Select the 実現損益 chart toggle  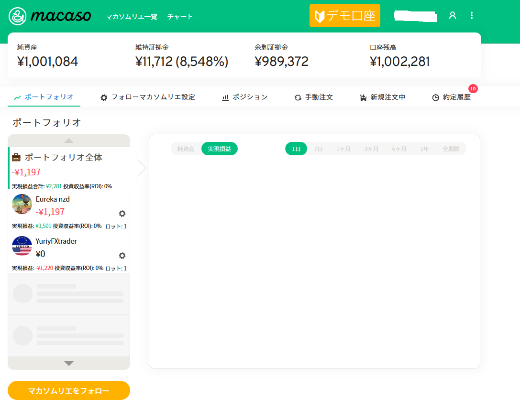pos(219,149)
